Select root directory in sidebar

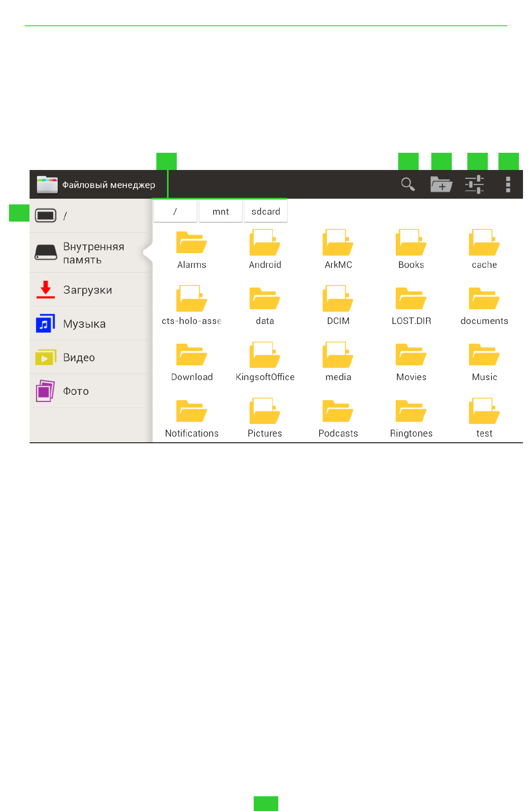(x=90, y=216)
